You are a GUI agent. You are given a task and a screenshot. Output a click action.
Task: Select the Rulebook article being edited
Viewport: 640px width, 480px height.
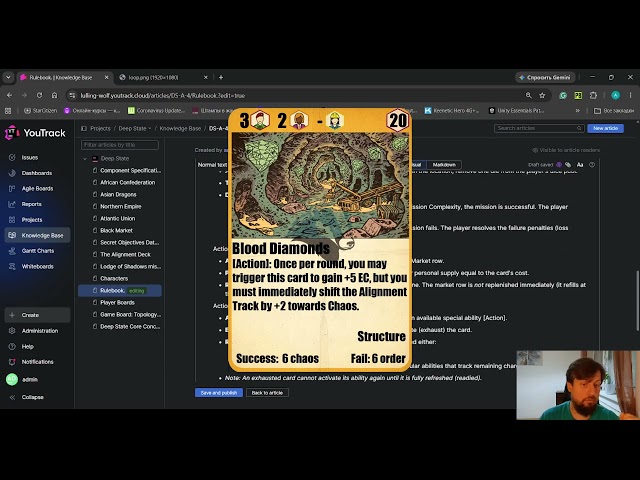pos(120,291)
